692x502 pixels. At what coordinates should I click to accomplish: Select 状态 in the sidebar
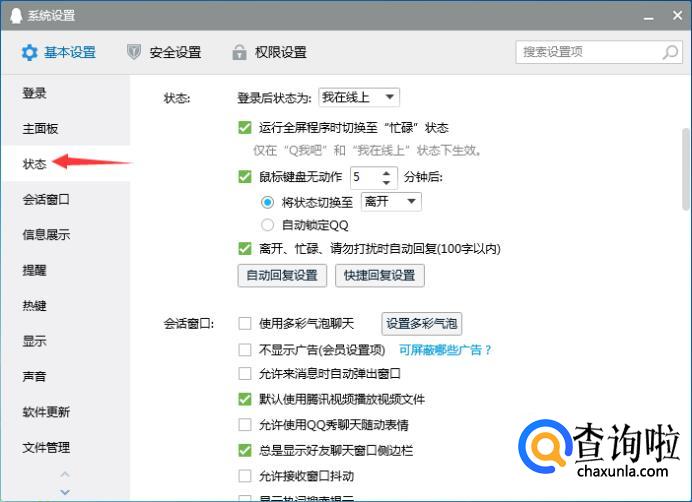click(65, 164)
